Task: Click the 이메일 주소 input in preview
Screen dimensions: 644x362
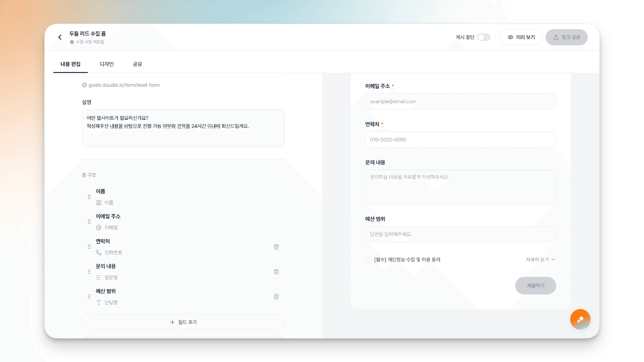Action: [x=461, y=101]
